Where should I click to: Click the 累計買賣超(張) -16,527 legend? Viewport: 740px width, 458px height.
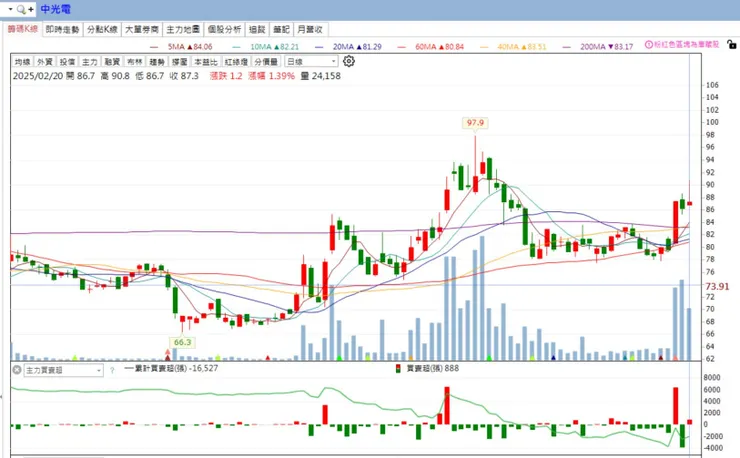(x=171, y=368)
